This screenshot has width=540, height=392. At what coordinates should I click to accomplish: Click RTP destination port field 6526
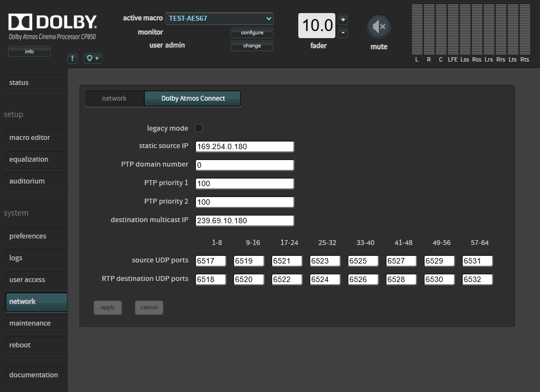[363, 279]
